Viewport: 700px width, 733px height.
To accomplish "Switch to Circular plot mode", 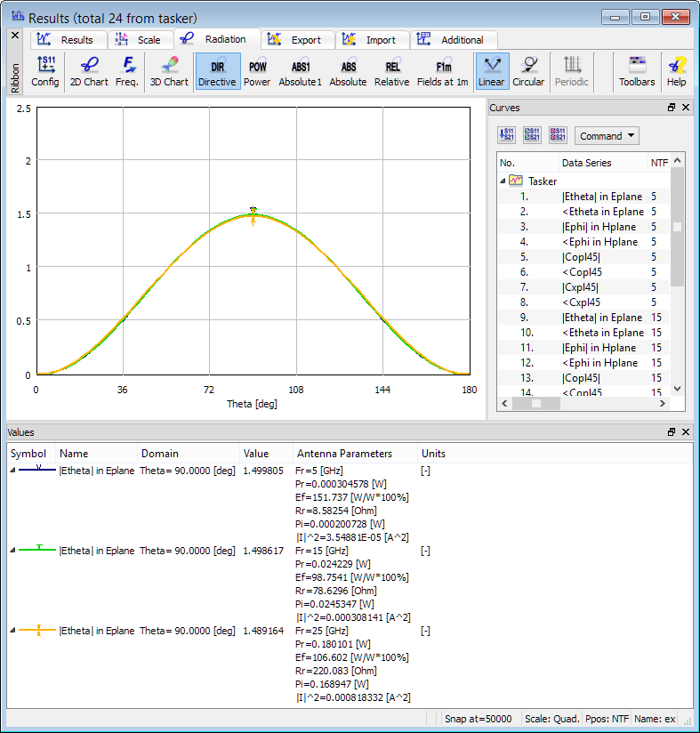I will 528,71.
